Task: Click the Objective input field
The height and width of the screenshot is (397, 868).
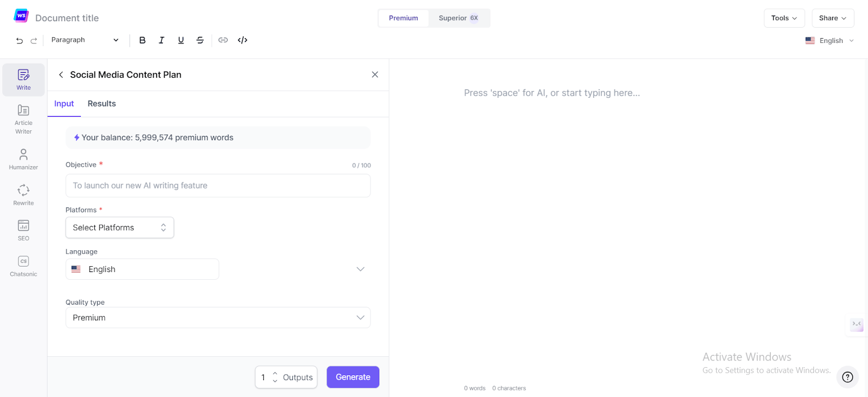Action: point(218,186)
